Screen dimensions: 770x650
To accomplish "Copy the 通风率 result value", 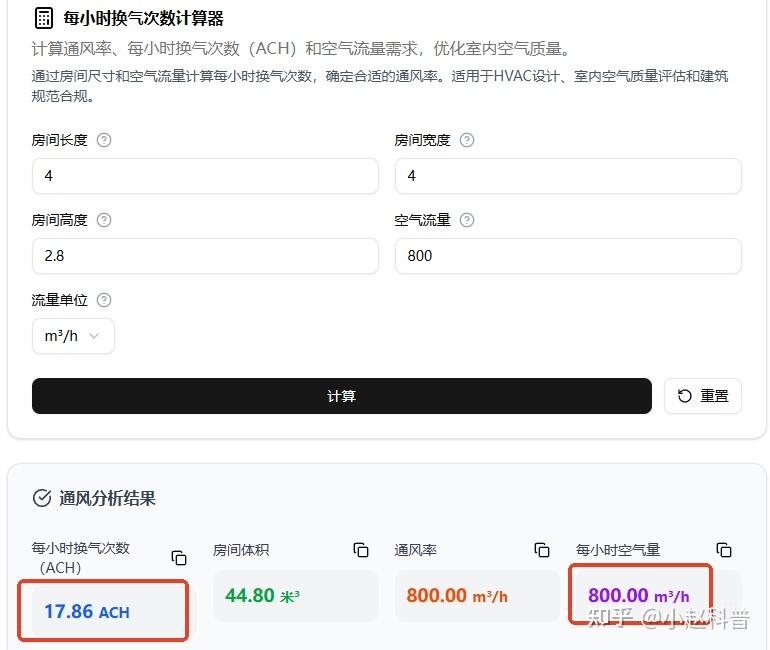I will point(542,550).
